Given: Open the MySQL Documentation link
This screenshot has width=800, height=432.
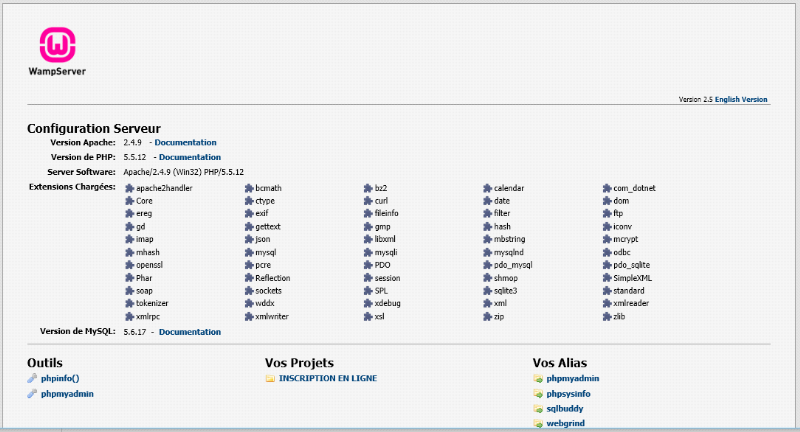Looking at the screenshot, I should click(x=189, y=332).
